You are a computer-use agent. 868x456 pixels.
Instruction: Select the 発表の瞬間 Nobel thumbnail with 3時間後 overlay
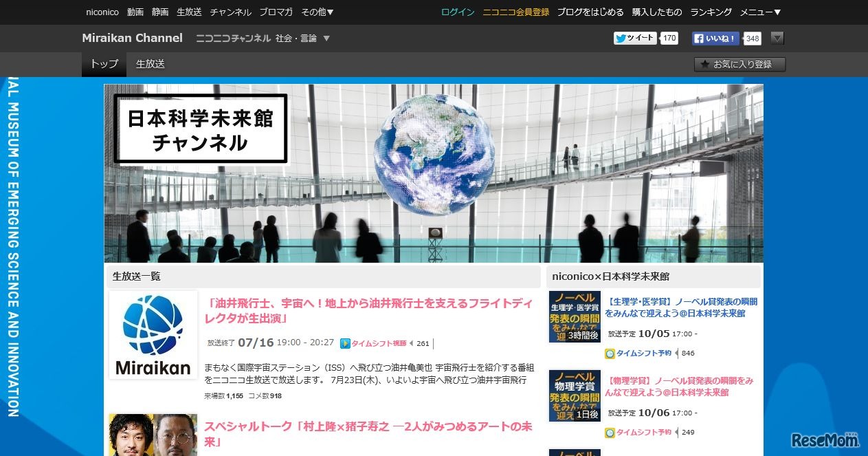pos(575,316)
